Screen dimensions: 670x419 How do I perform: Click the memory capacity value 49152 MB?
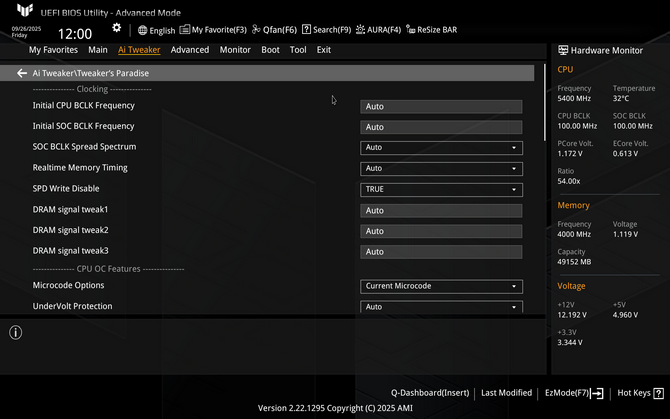point(574,262)
